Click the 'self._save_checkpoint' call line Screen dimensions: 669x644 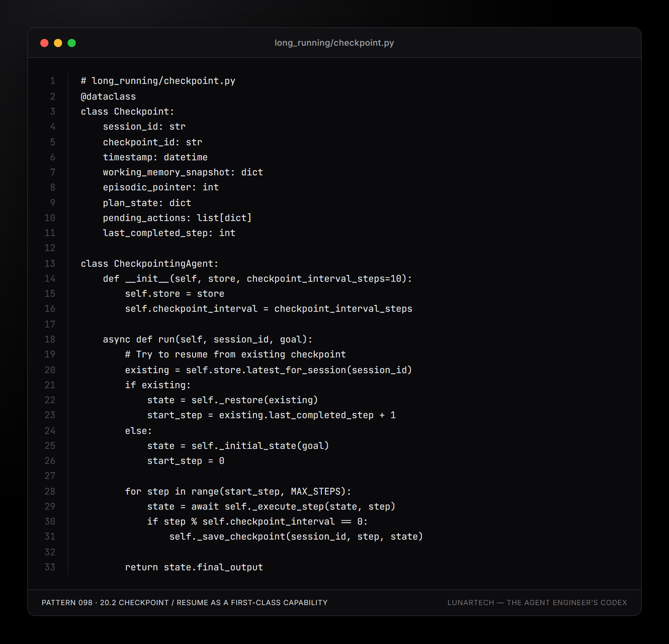pyautogui.click(x=296, y=537)
